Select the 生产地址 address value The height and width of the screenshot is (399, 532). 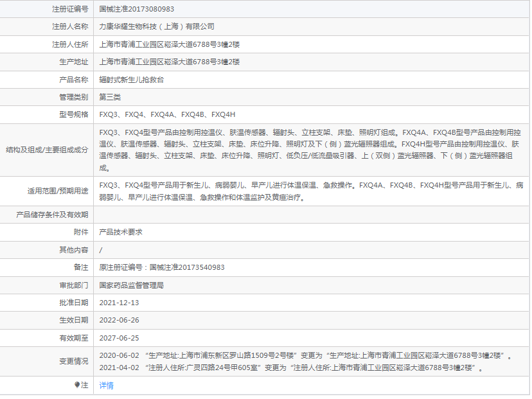pyautogui.click(x=170, y=62)
